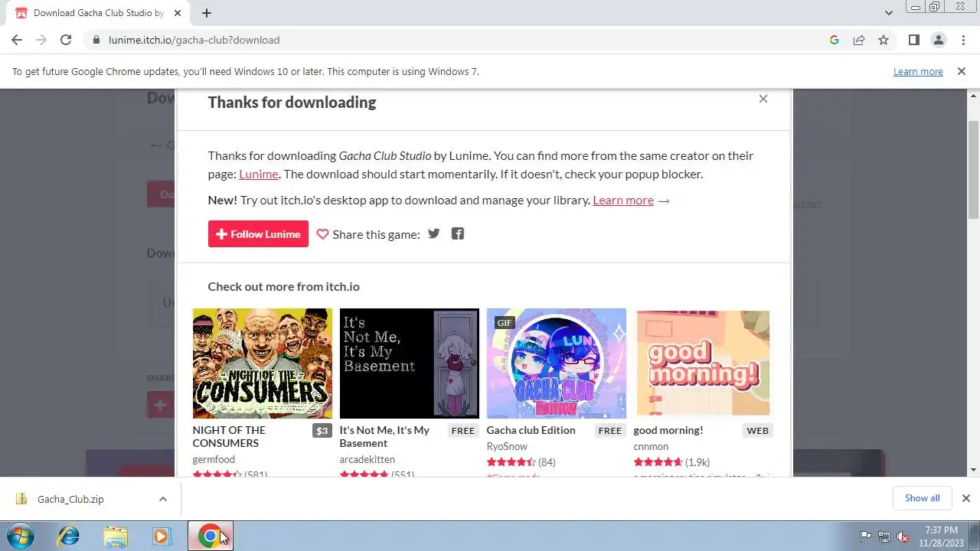This screenshot has height=551, width=980.
Task: Click Show all downloads
Action: (922, 498)
